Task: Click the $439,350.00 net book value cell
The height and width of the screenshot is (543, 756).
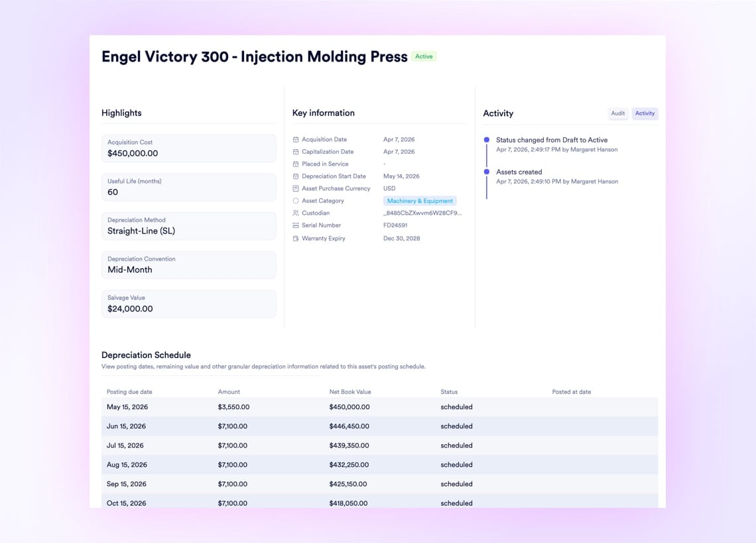Action: point(349,446)
